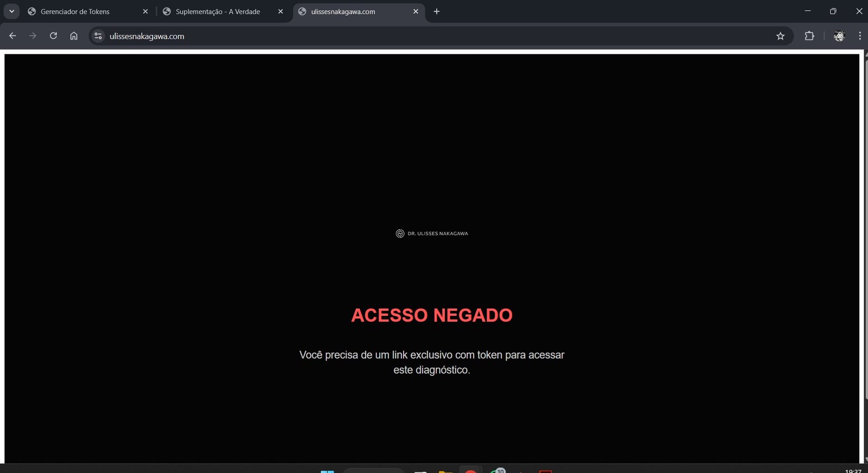Minimize the browser window

[808, 11]
